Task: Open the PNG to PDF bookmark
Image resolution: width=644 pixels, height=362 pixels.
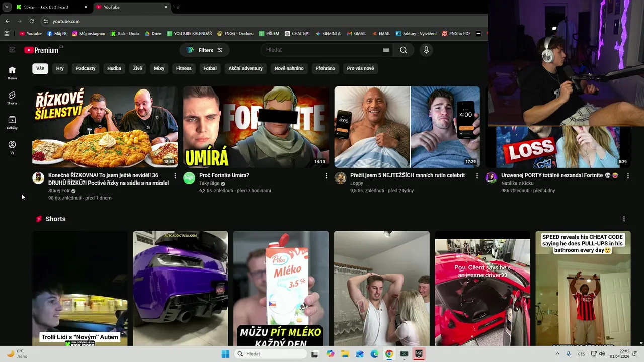Action: (456, 34)
